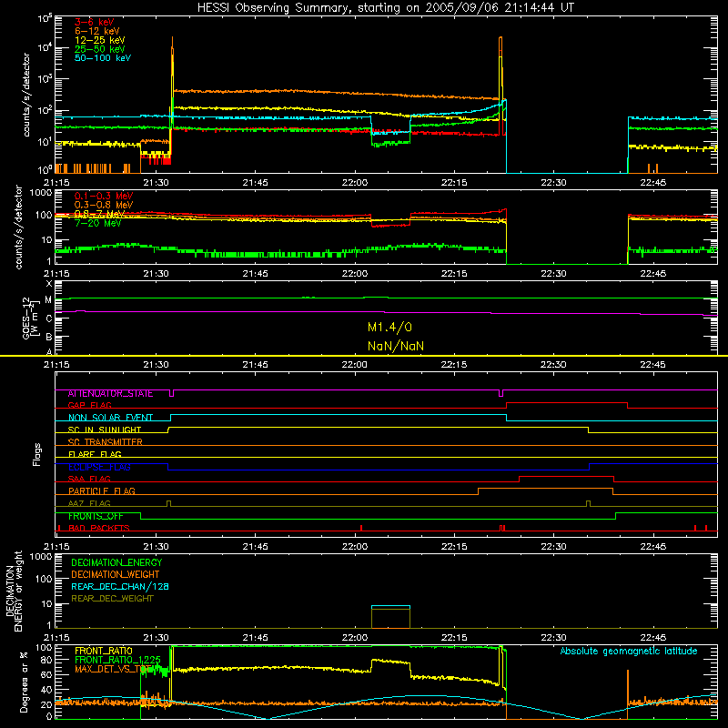Click the Absolute geomagnetic latitude label

pyautogui.click(x=629, y=652)
